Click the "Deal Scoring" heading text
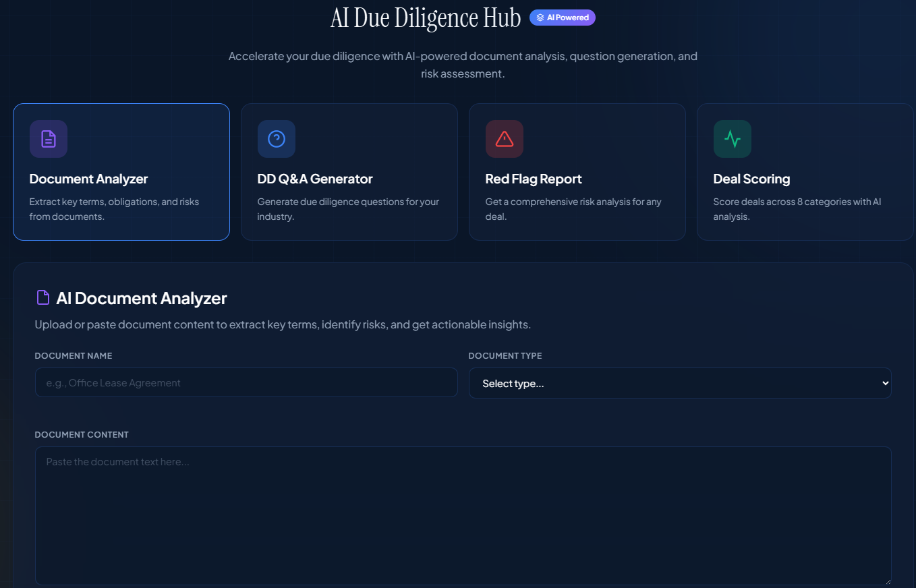The image size is (916, 588). click(x=751, y=179)
